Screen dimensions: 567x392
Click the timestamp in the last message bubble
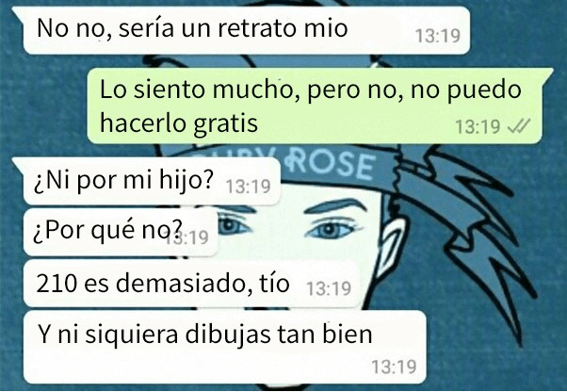[x=394, y=367]
